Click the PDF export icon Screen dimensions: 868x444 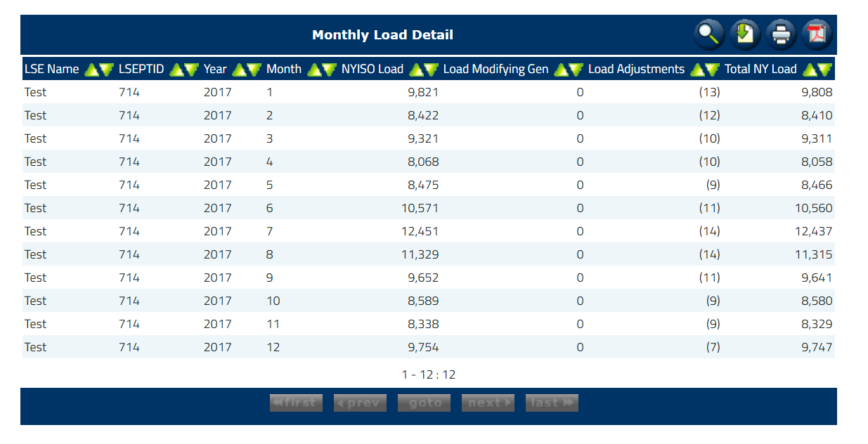[x=817, y=34]
